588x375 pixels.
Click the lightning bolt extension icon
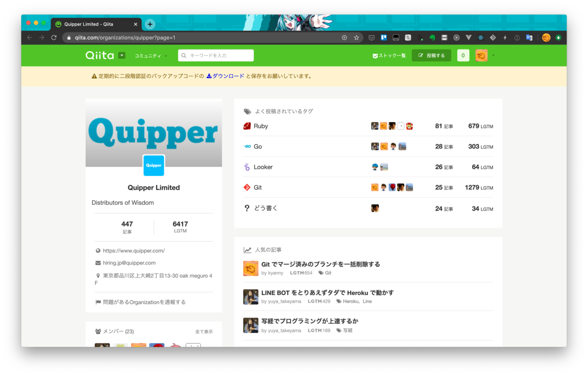pos(505,37)
